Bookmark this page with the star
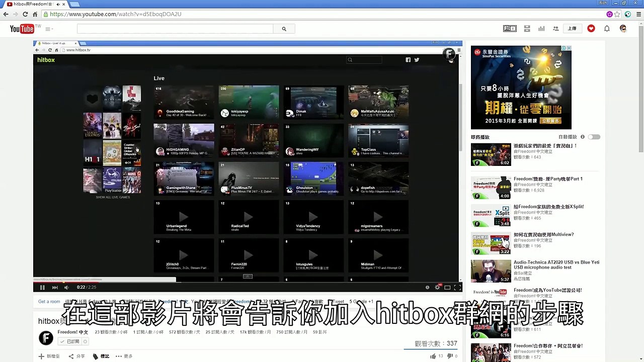 point(617,14)
